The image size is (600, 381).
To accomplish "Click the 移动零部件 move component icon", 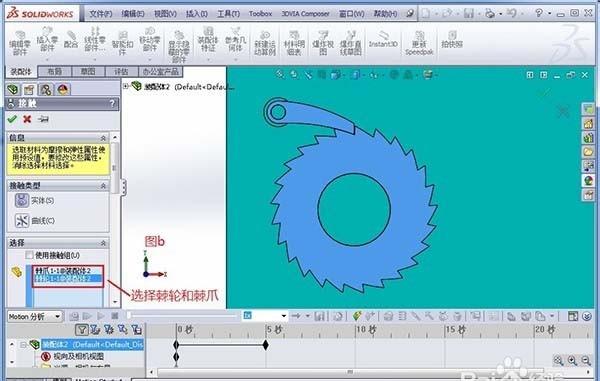I will (149, 39).
